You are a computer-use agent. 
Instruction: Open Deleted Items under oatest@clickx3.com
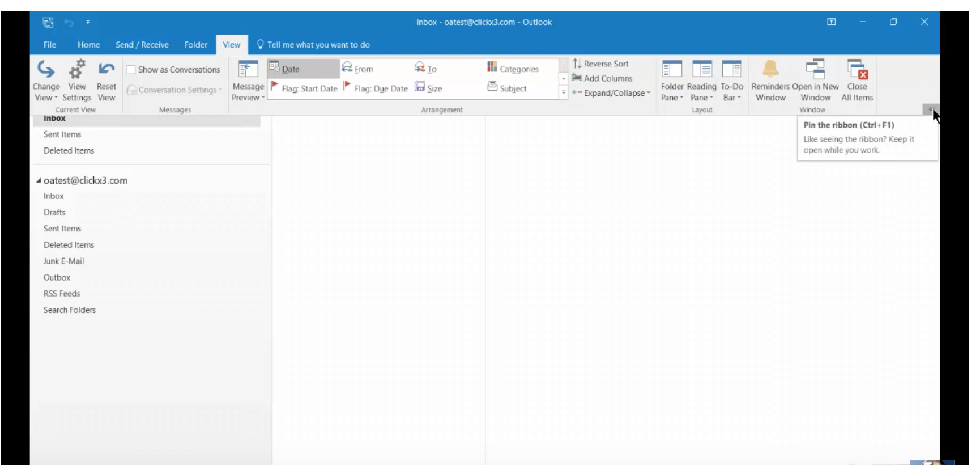(69, 245)
